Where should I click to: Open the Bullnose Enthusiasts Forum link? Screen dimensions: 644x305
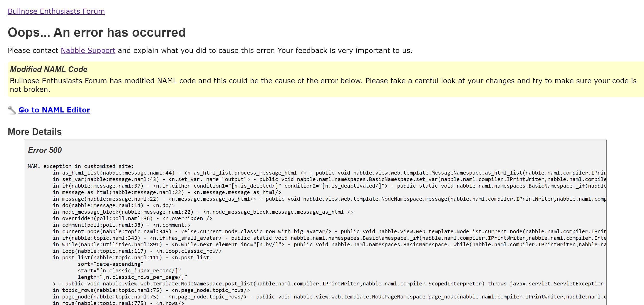coord(56,11)
